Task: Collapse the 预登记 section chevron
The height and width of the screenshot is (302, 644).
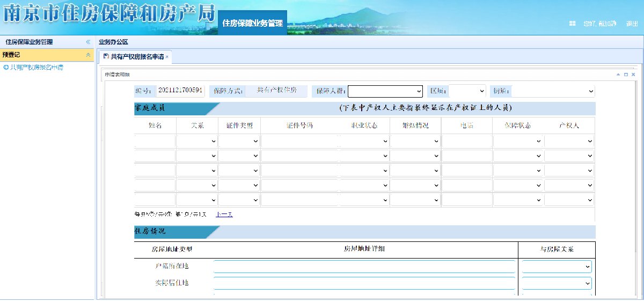Action: [88, 55]
